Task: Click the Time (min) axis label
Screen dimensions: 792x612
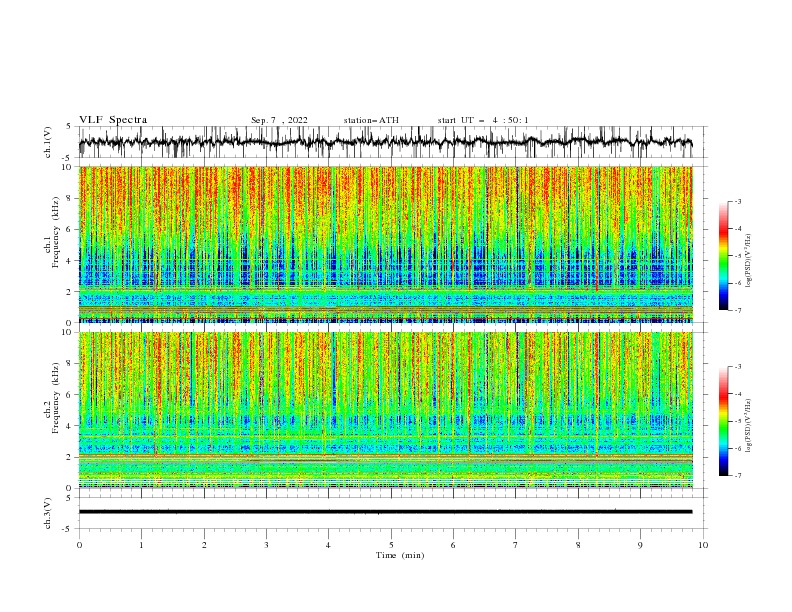Action: [400, 555]
